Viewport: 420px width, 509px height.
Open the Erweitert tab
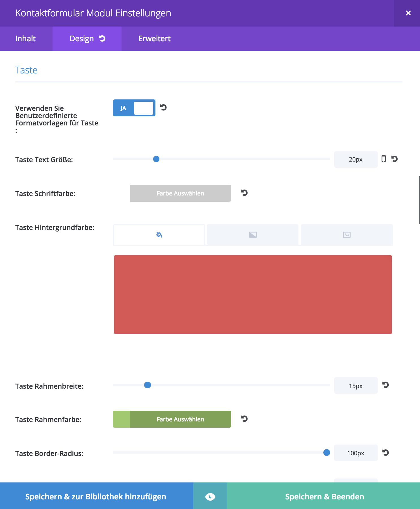(x=155, y=39)
